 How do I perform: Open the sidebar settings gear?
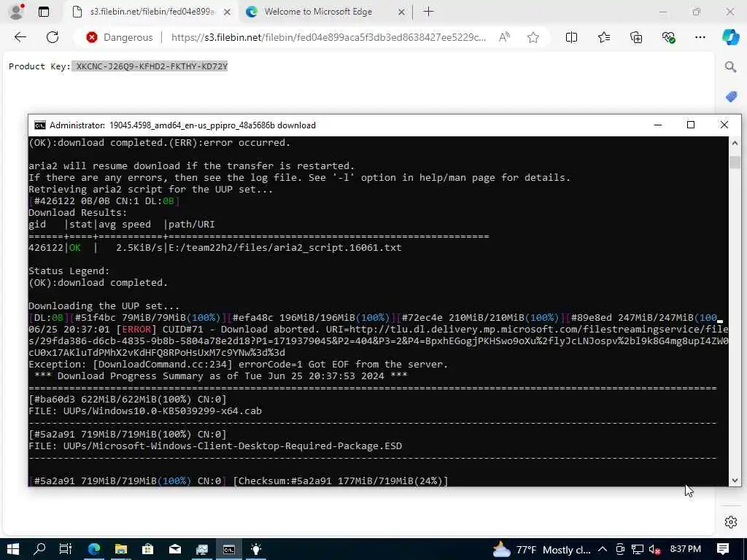click(731, 522)
